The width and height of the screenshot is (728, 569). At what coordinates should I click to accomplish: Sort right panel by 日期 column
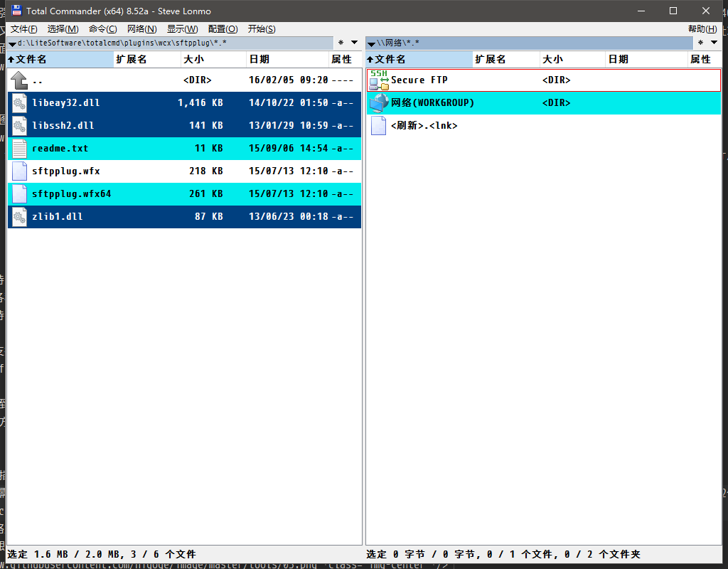pyautogui.click(x=646, y=60)
